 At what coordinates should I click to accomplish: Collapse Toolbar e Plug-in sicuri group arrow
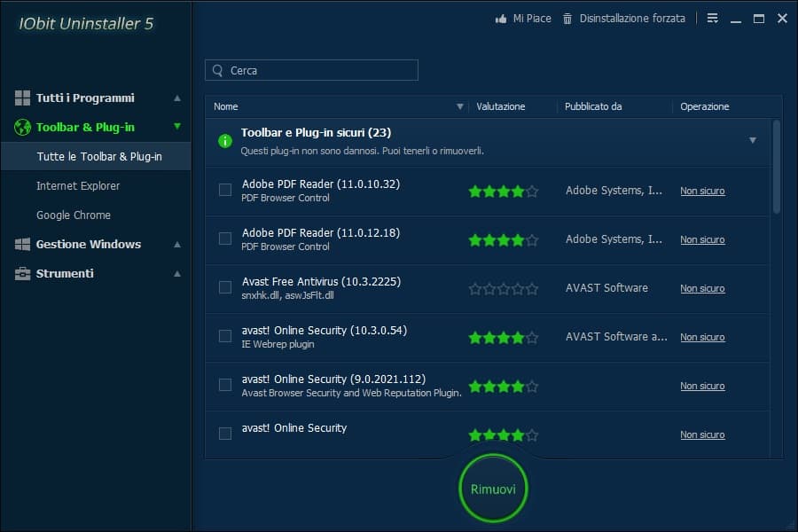752,140
